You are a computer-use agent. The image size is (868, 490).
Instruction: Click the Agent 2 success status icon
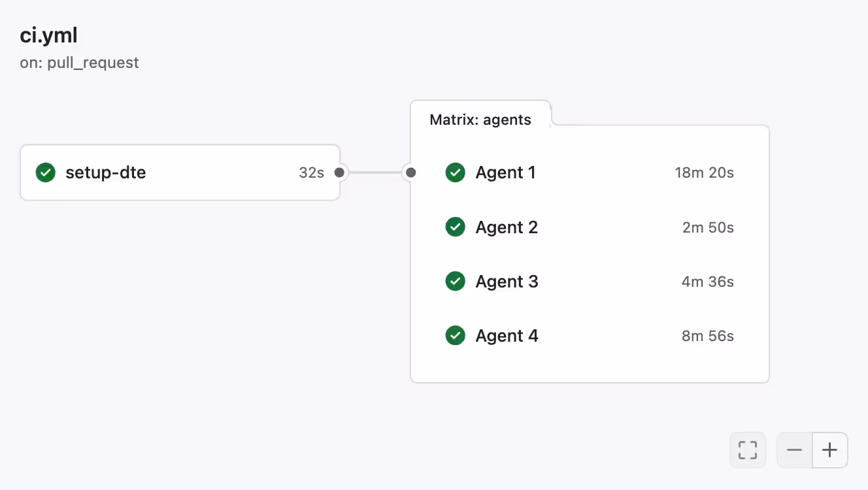click(455, 227)
